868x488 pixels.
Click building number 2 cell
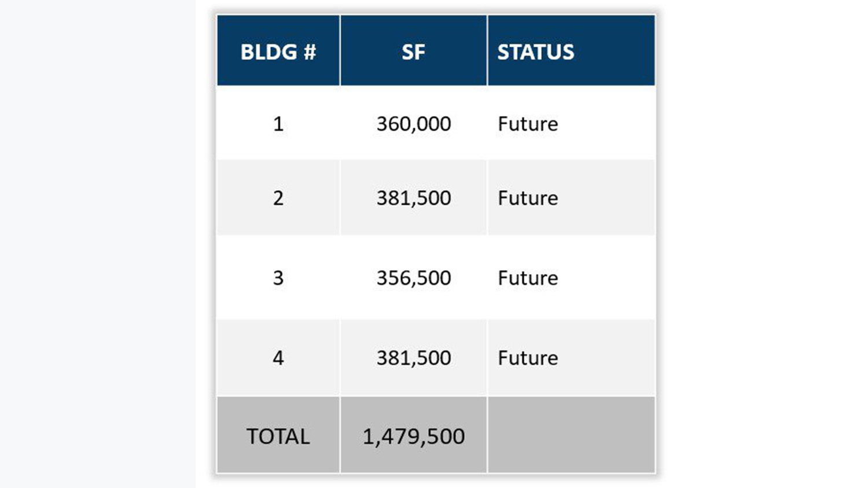[278, 198]
